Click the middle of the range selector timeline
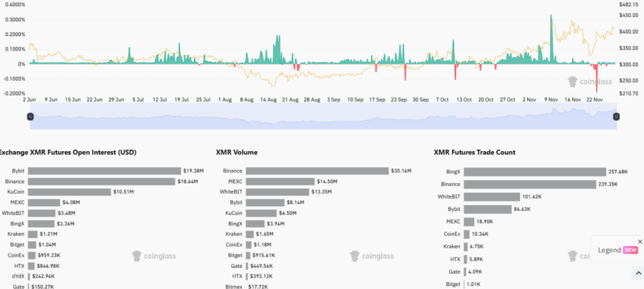 coord(323,118)
